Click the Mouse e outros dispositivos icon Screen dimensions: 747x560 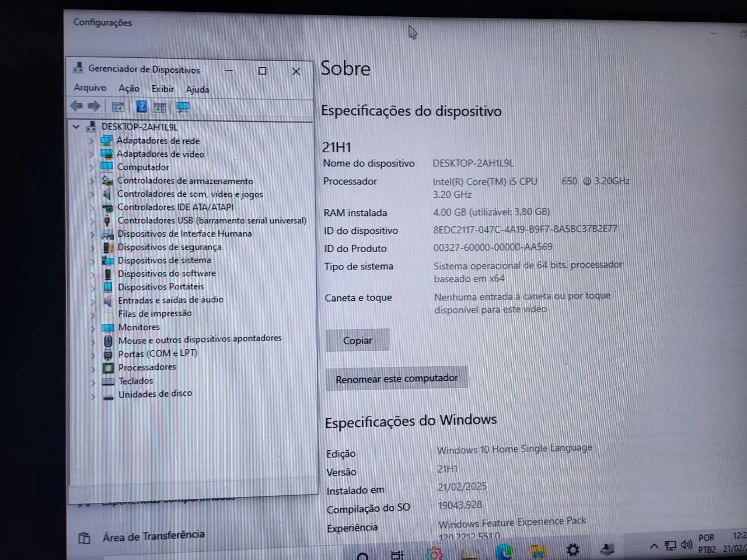108,340
